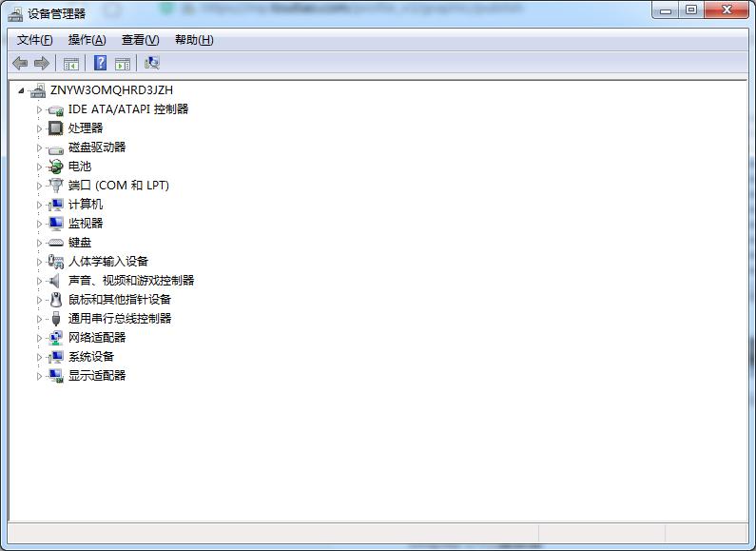Expand the 处理器 node
Image resolution: width=756 pixels, height=551 pixels.
click(39, 128)
